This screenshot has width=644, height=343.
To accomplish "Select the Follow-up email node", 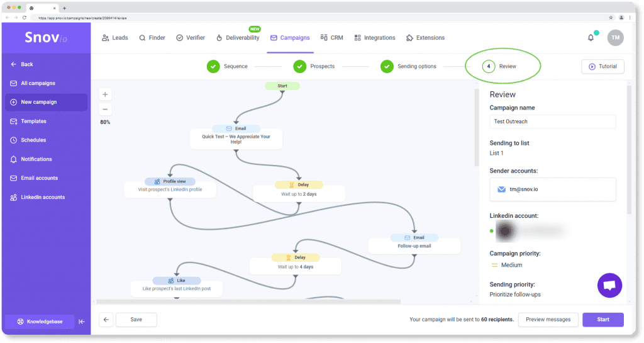I will point(414,242).
